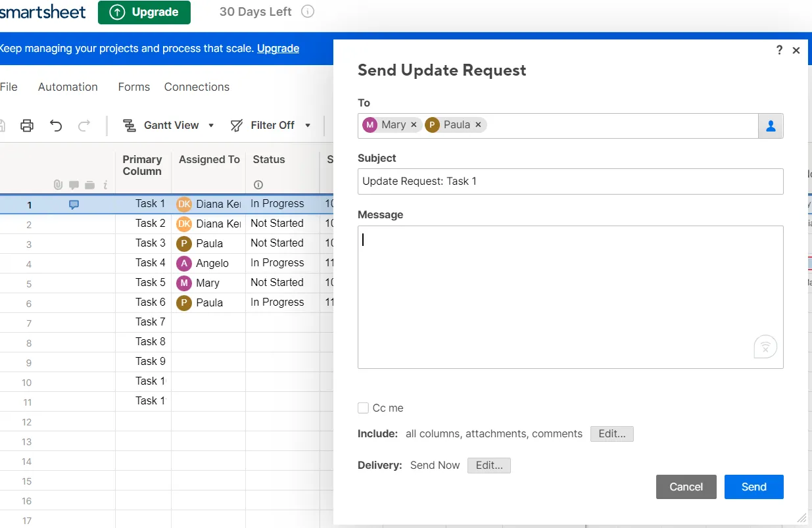The width and height of the screenshot is (812, 528).
Task: Click the dialog resize grip corner
Action: [801, 518]
